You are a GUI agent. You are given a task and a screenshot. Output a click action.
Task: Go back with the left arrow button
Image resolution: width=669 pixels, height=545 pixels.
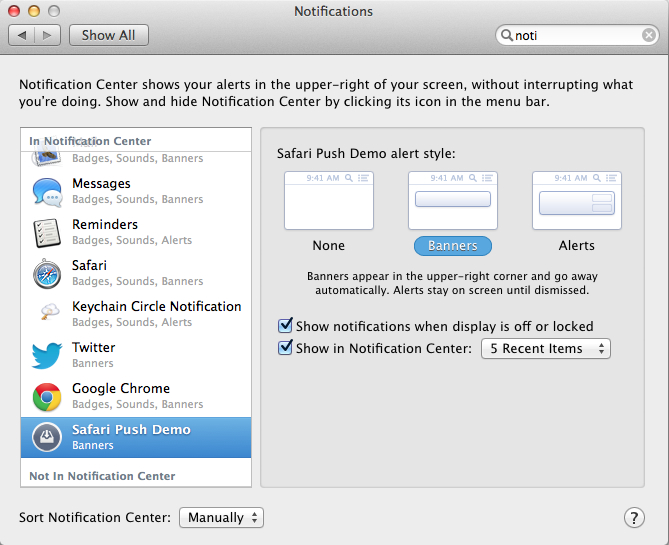(22, 35)
